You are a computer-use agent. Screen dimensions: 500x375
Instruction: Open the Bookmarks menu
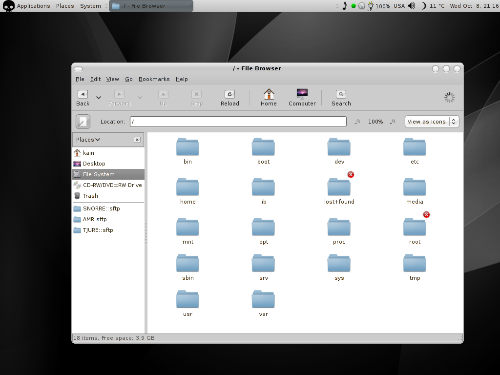click(x=154, y=79)
